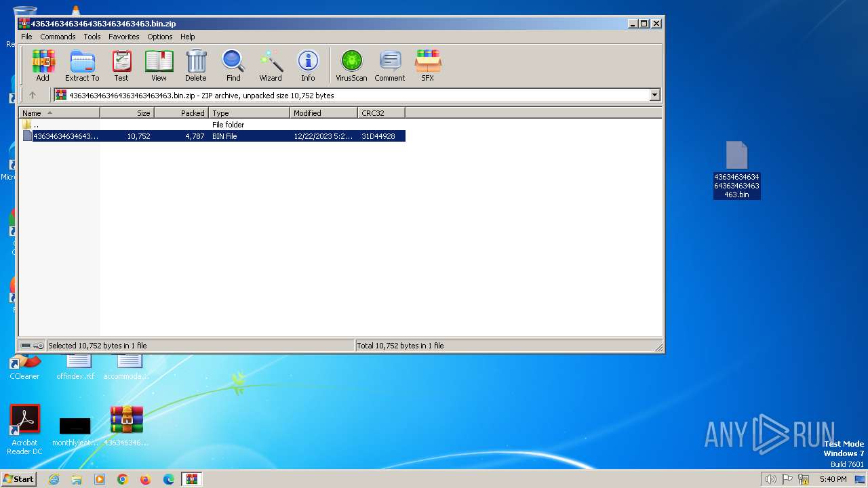Expand the archive path dropdown
868x488 pixels.
(x=655, y=96)
